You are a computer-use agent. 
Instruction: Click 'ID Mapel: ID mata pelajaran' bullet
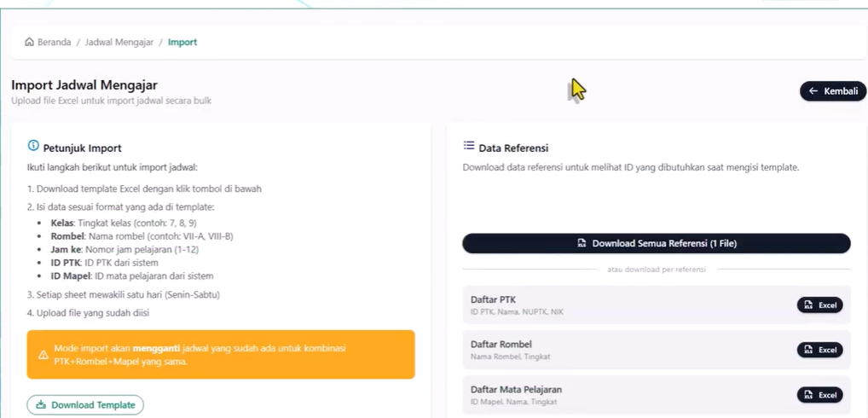pos(132,276)
